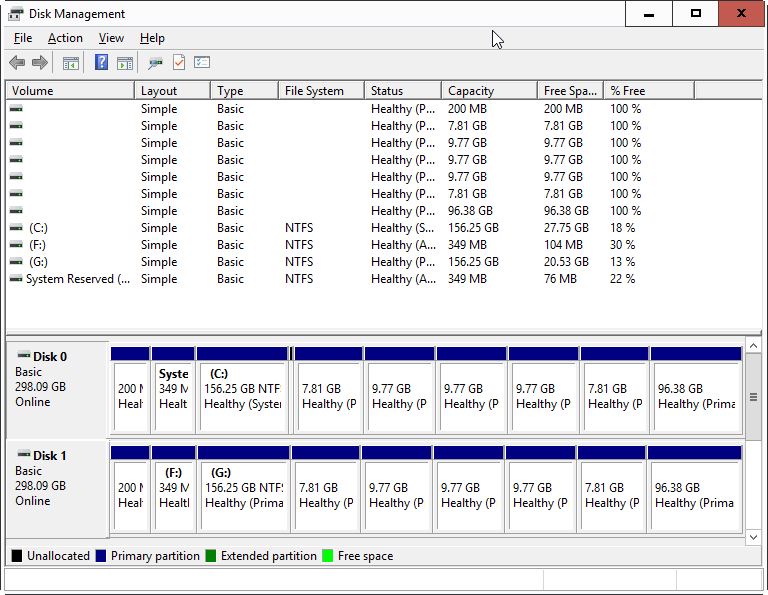Click the 76 MB free space cell
This screenshot has height=595, width=768.
click(x=560, y=279)
